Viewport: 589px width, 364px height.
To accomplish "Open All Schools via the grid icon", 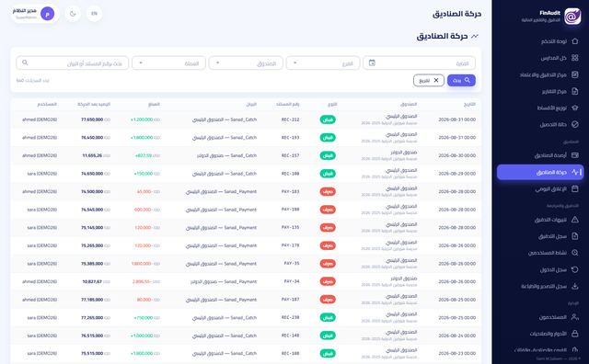I will 574,58.
